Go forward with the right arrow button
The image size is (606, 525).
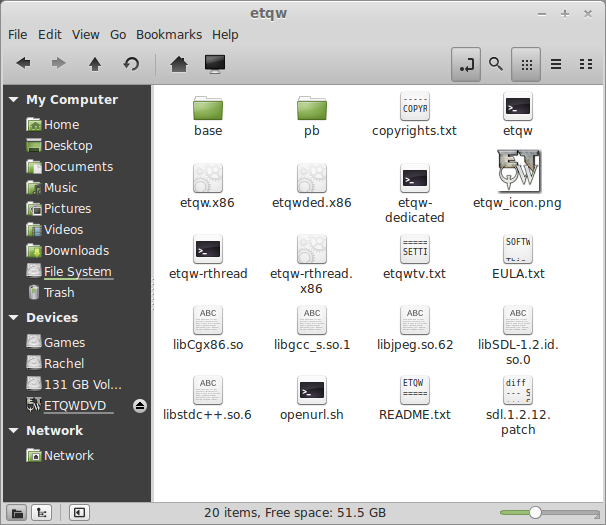tap(58, 63)
